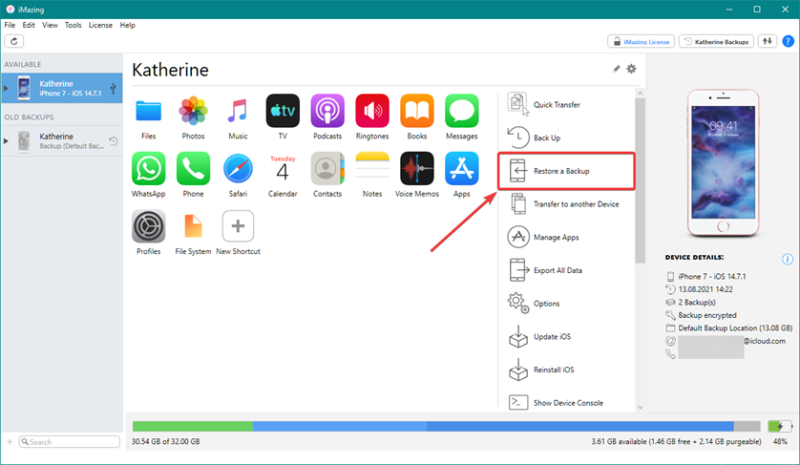Image resolution: width=800 pixels, height=465 pixels.
Task: Click the pencil icon to rename device
Action: [x=616, y=69]
